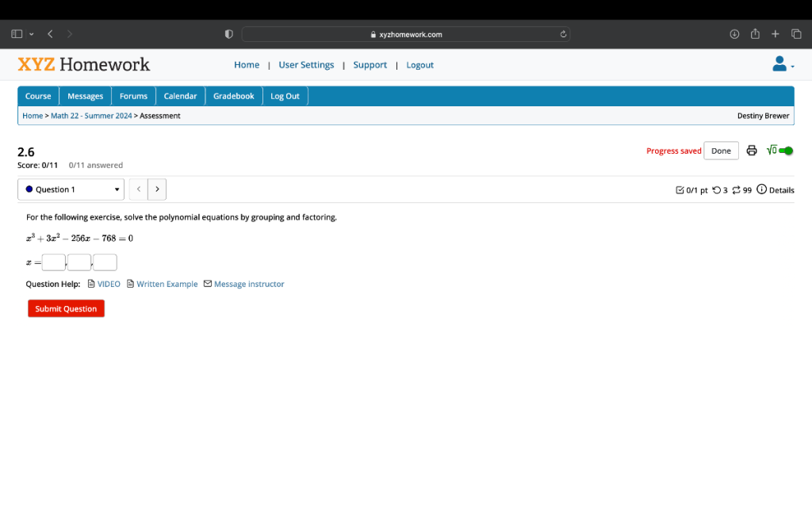
Task: Show Safari tab overview
Action: tap(796, 34)
